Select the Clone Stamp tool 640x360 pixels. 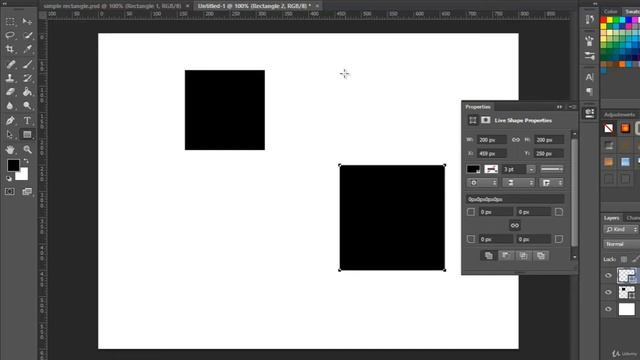pyautogui.click(x=10, y=78)
